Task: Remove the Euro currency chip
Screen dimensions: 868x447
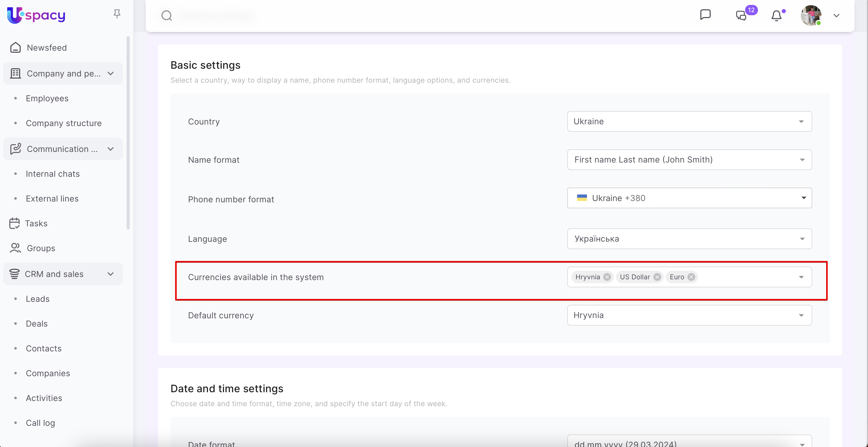Action: tap(691, 277)
